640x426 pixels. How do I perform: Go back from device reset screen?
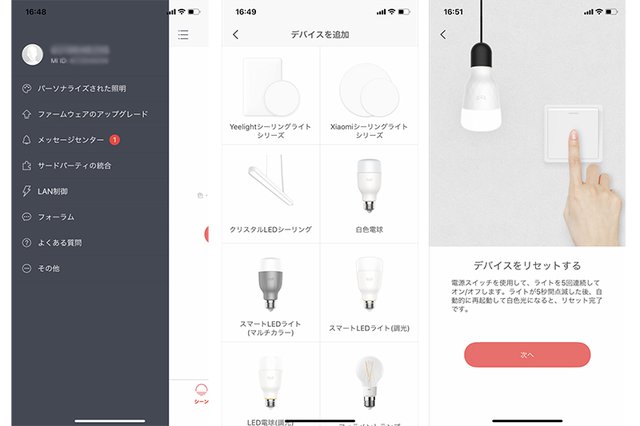[443, 35]
